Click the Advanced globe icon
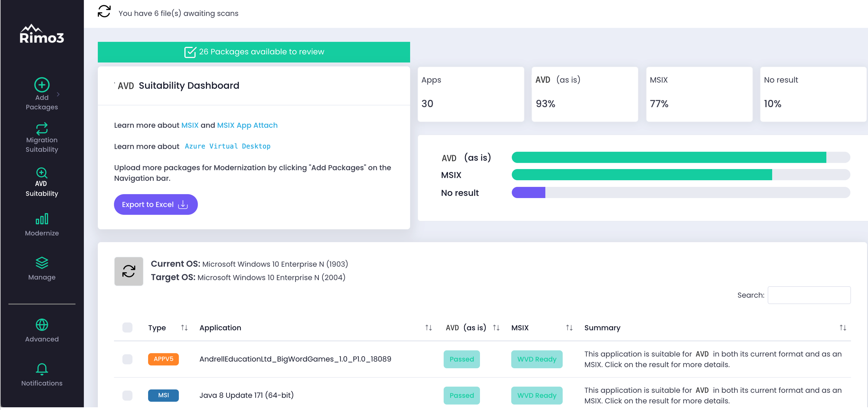This screenshot has height=410, width=868. pyautogui.click(x=42, y=325)
